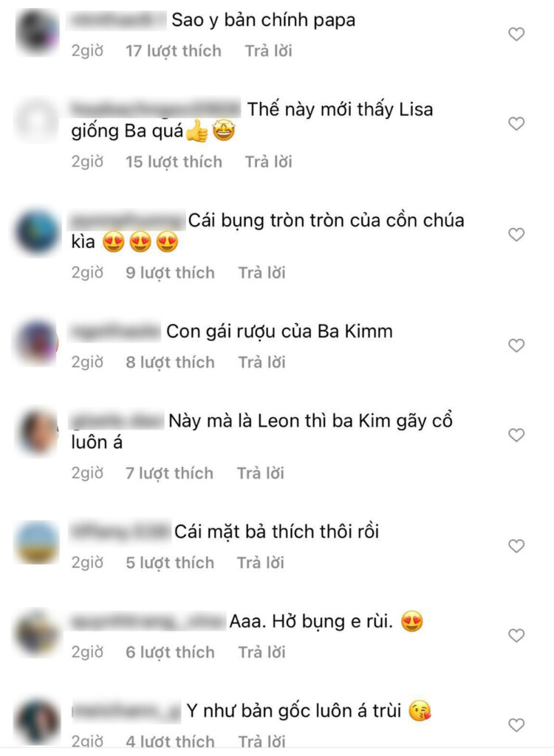Reply to "Sao y bản chính papa" comment

point(269,51)
